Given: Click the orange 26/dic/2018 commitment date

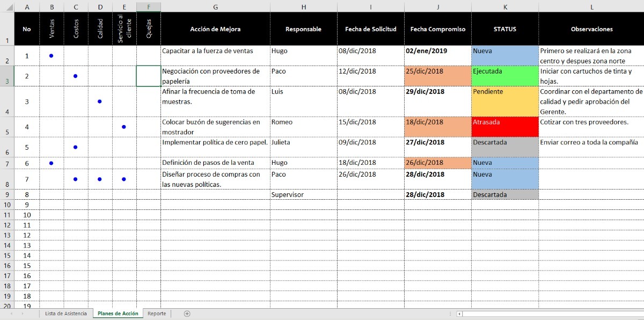Looking at the screenshot, I should (438, 163).
